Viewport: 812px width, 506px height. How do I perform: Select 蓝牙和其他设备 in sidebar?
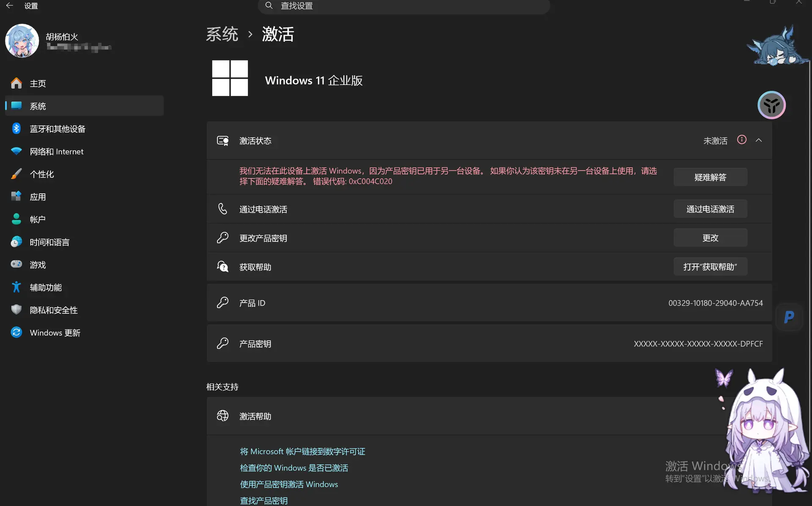(84, 129)
